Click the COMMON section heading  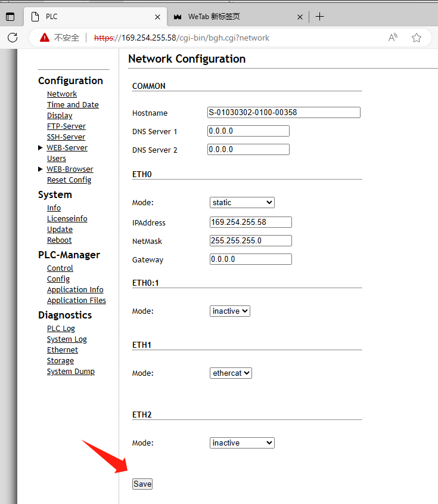[x=149, y=86]
